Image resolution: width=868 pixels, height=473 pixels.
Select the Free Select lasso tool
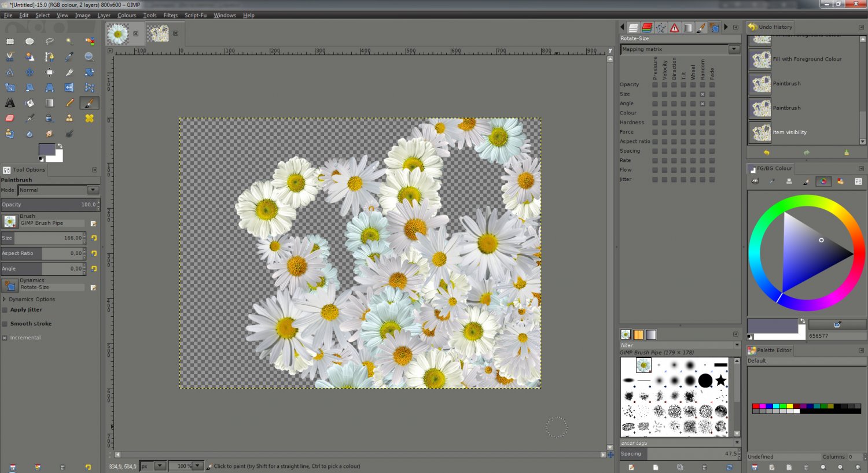(x=49, y=42)
